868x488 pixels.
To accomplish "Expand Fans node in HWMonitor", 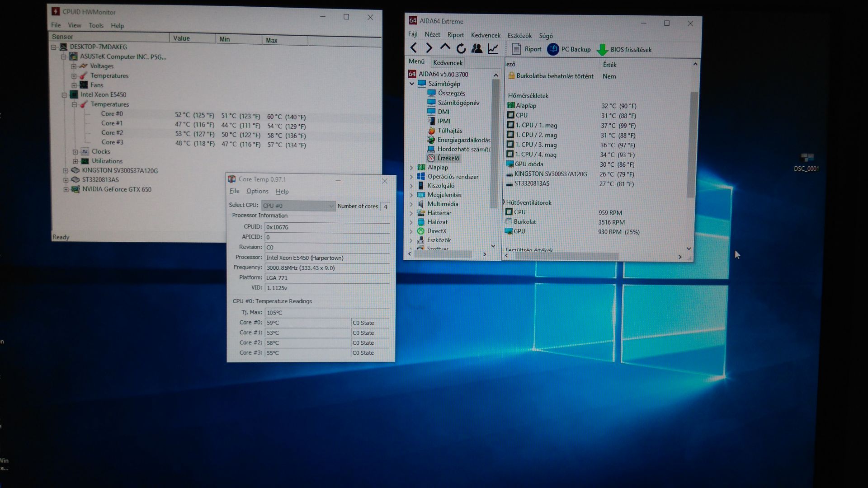I will (73, 85).
